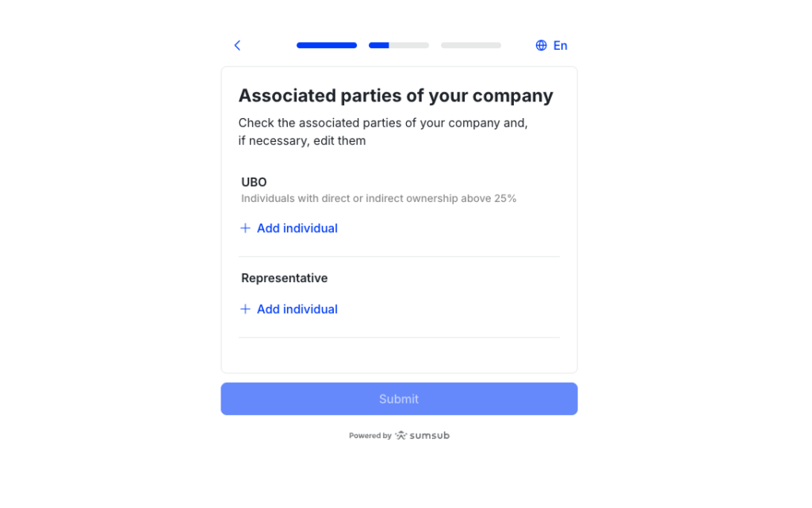Add individual in the Representative section
The height and width of the screenshot is (508, 812).
click(297, 309)
